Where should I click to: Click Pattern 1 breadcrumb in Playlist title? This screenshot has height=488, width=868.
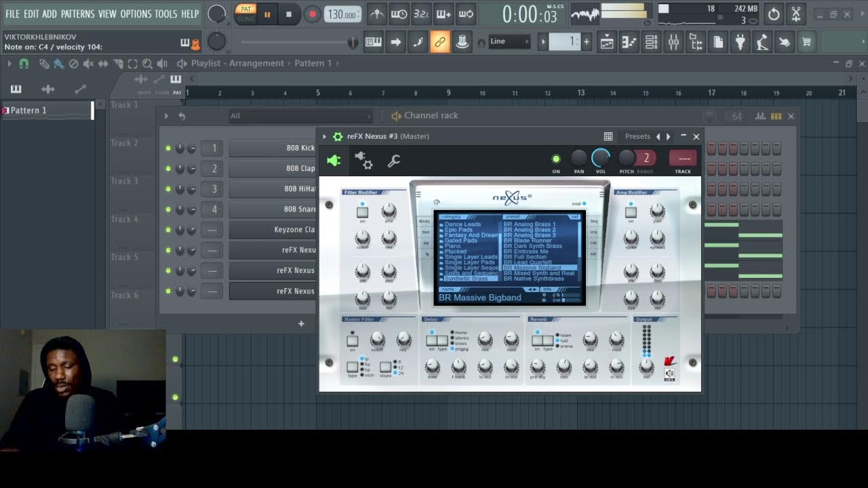[313, 63]
